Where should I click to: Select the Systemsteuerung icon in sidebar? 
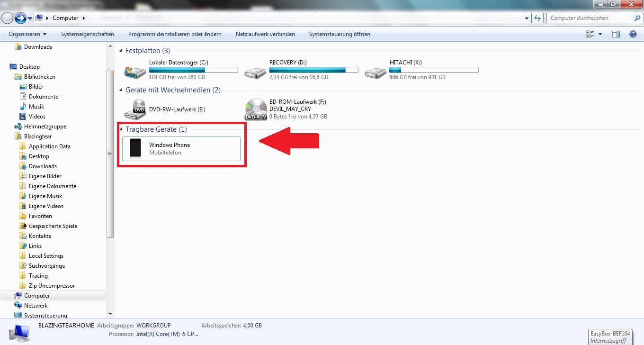pyautogui.click(x=18, y=315)
